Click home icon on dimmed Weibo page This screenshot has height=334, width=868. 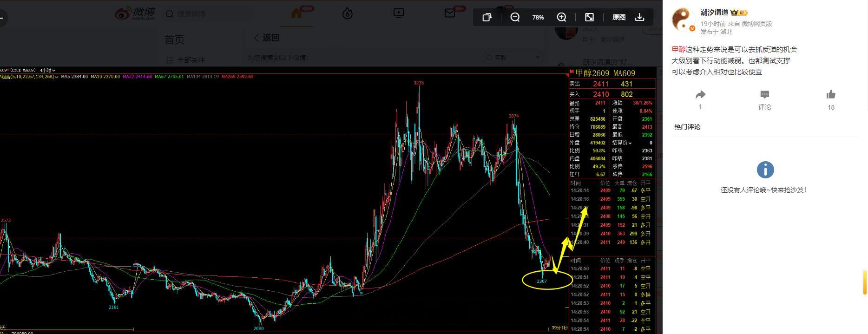coord(296,13)
